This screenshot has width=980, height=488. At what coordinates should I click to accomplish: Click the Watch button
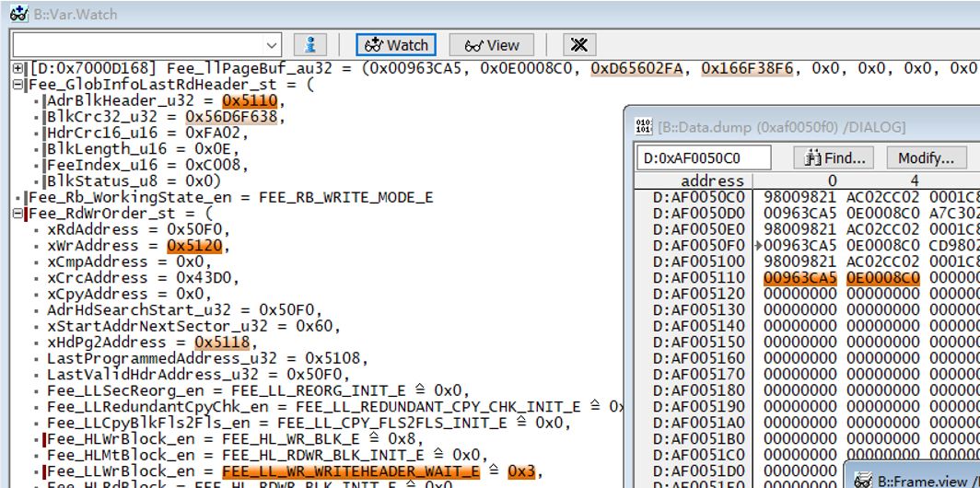point(396,45)
